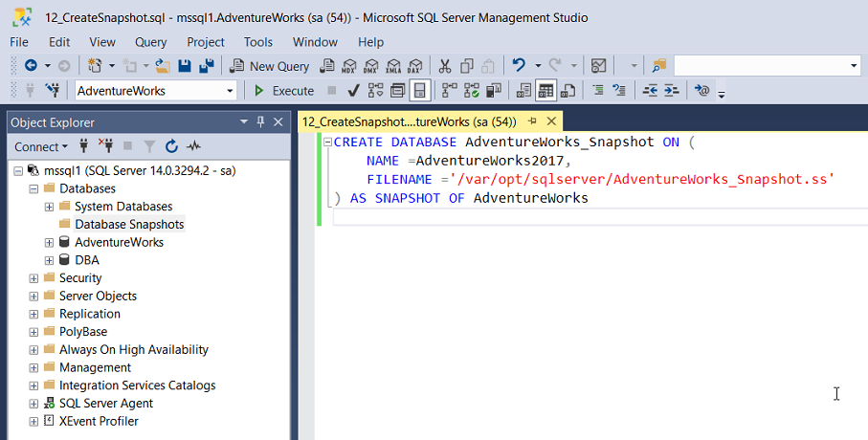
Task: Expand the System Databases folder
Action: (x=49, y=207)
